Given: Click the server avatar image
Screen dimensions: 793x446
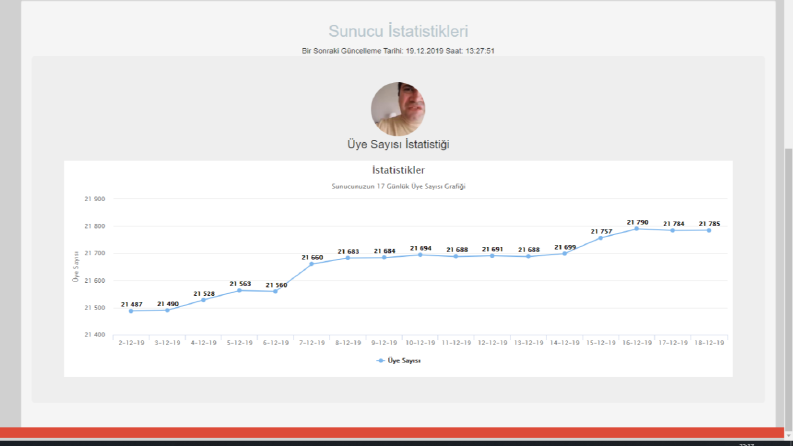Looking at the screenshot, I should pos(398,109).
